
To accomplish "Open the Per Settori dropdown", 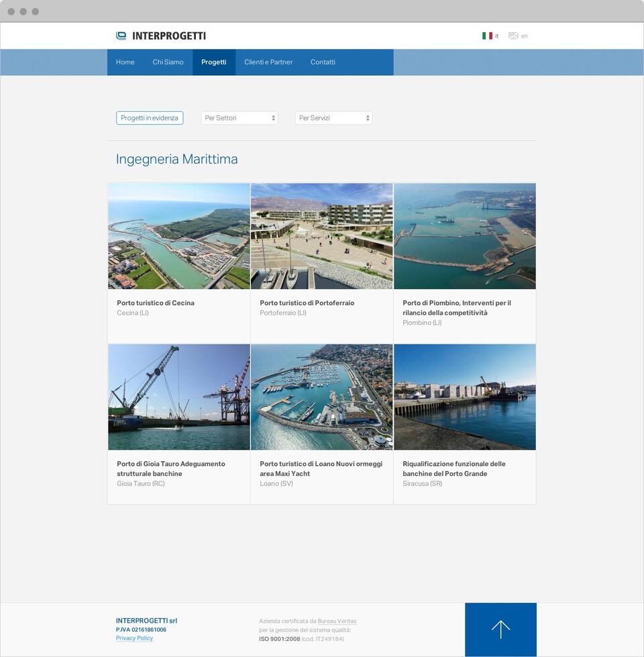I will click(239, 118).
